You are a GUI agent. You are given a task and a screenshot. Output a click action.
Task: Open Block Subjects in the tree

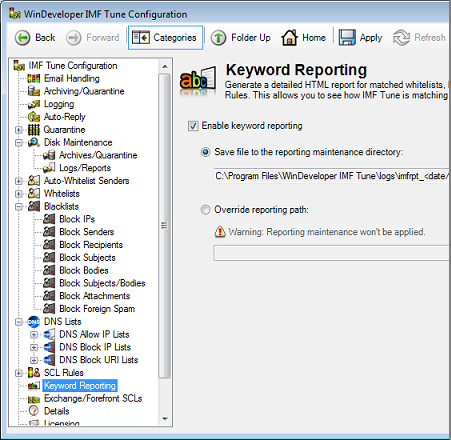pos(87,258)
